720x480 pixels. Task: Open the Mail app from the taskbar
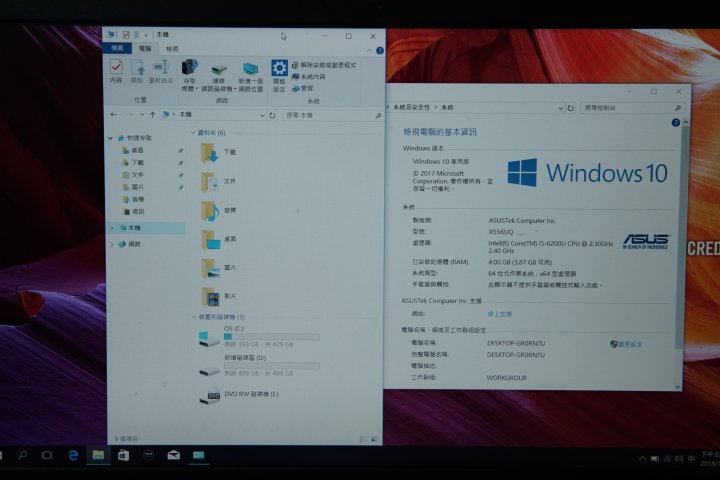click(x=174, y=455)
